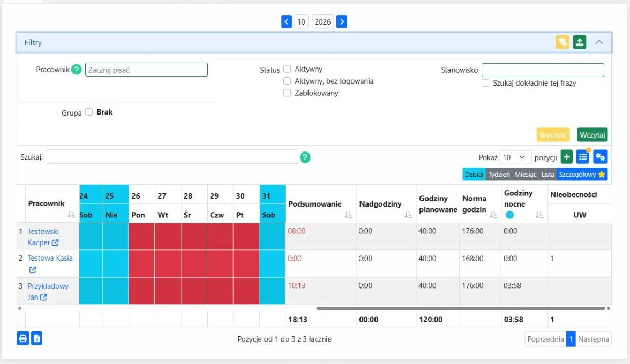Go to the Poprzednia page
Image resolution: width=630 pixels, height=364 pixels.
pos(545,339)
